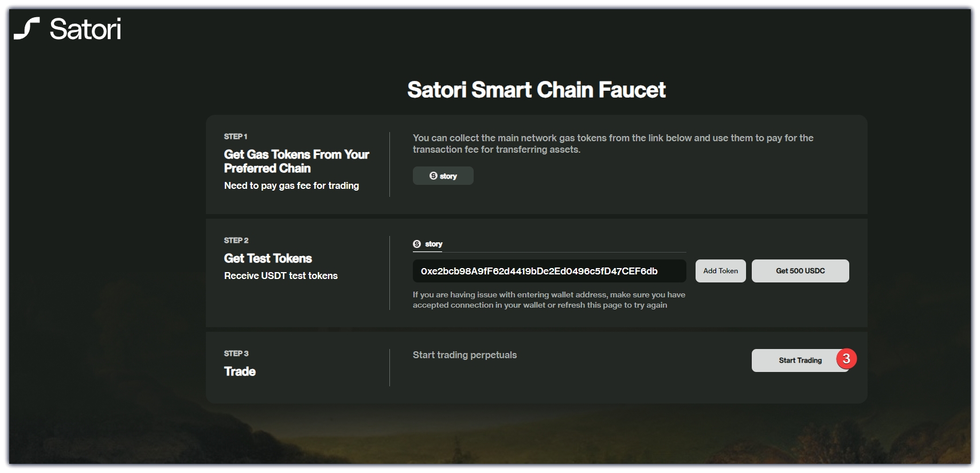Click the STEP 1 label

point(236,137)
